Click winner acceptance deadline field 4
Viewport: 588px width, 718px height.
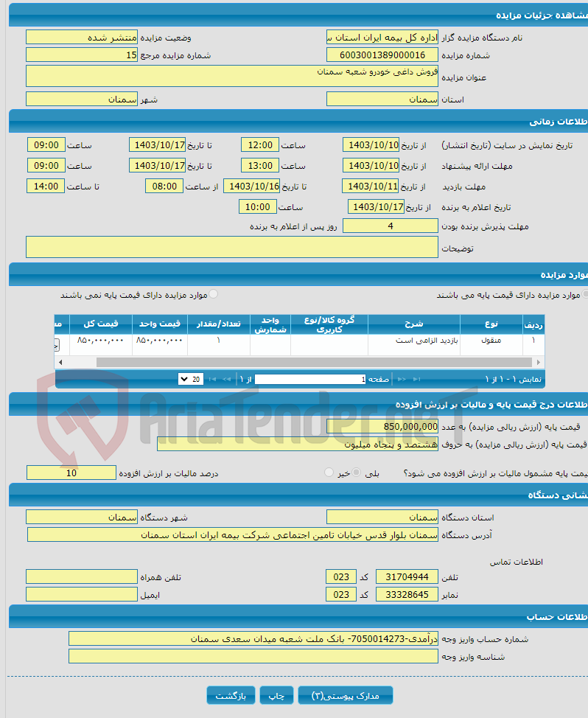[391, 226]
